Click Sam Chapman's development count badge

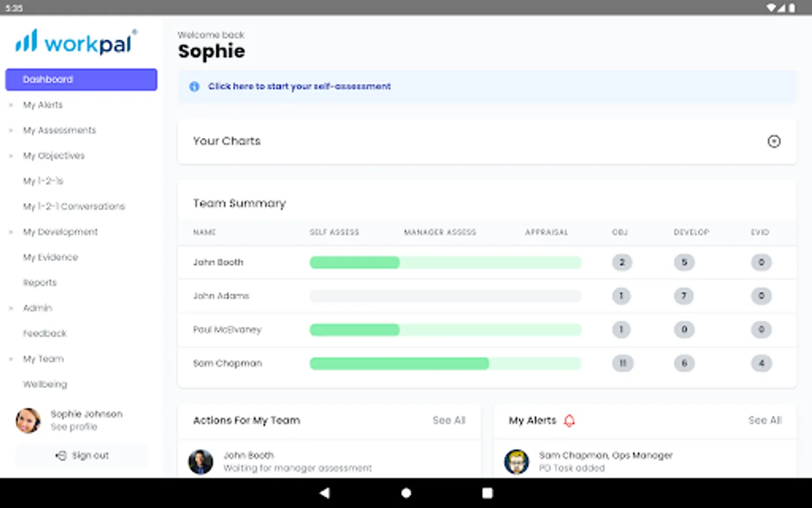coord(684,364)
